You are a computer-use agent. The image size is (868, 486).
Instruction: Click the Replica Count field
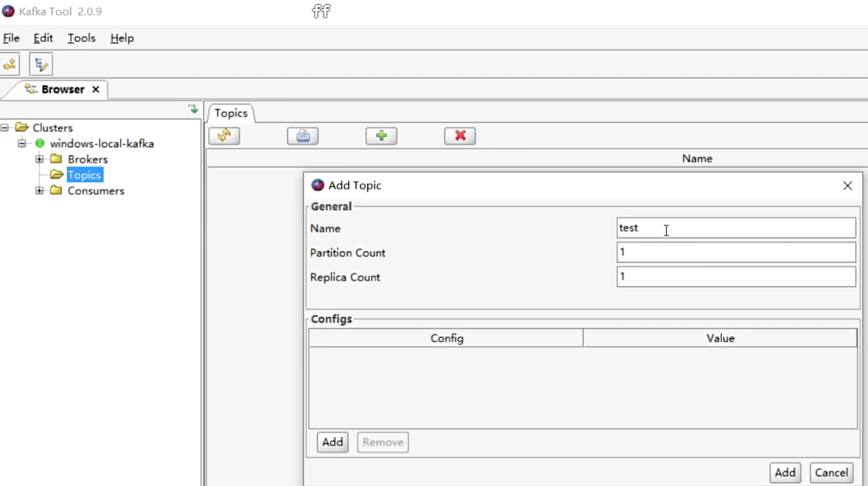(x=736, y=277)
